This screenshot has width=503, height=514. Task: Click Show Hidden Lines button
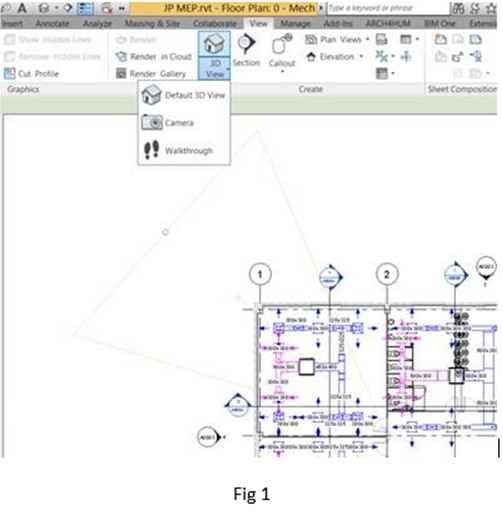(47, 39)
